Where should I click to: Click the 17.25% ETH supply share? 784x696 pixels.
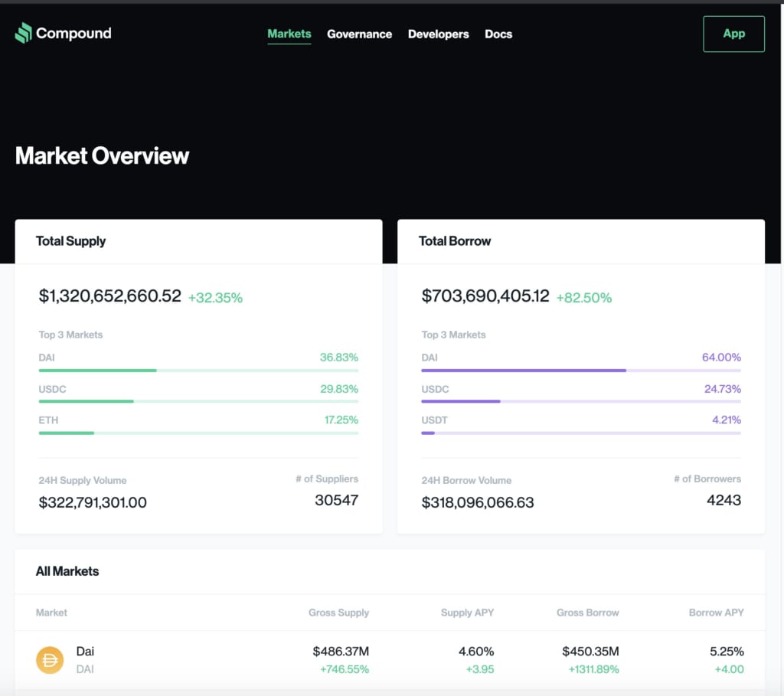(341, 420)
